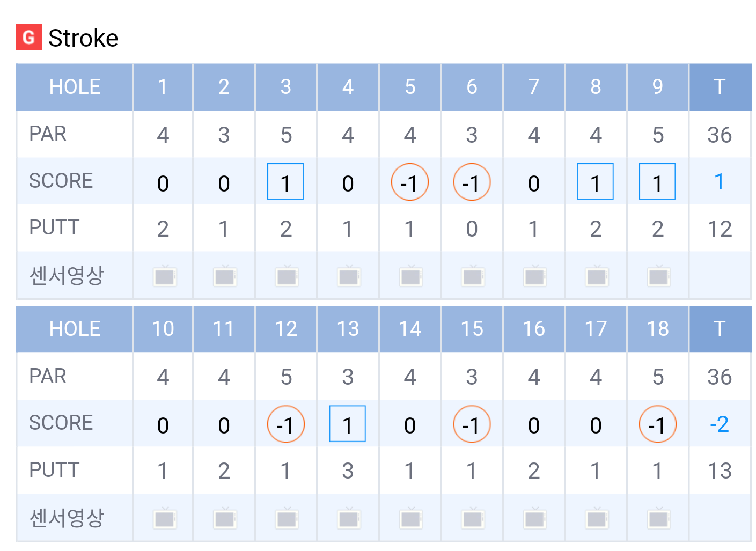Open sensor video for hole 1
756x551 pixels.
point(164,276)
